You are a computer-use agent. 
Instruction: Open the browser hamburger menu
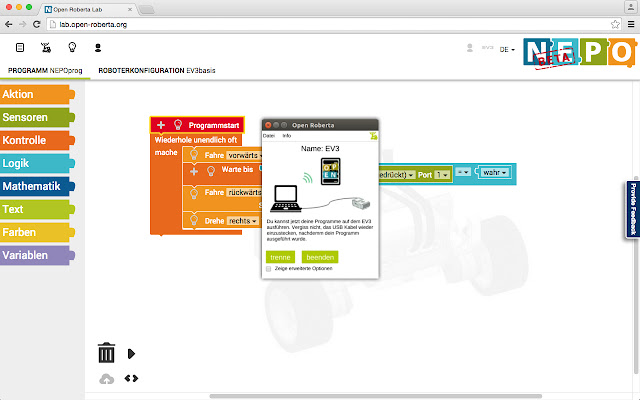[x=631, y=24]
